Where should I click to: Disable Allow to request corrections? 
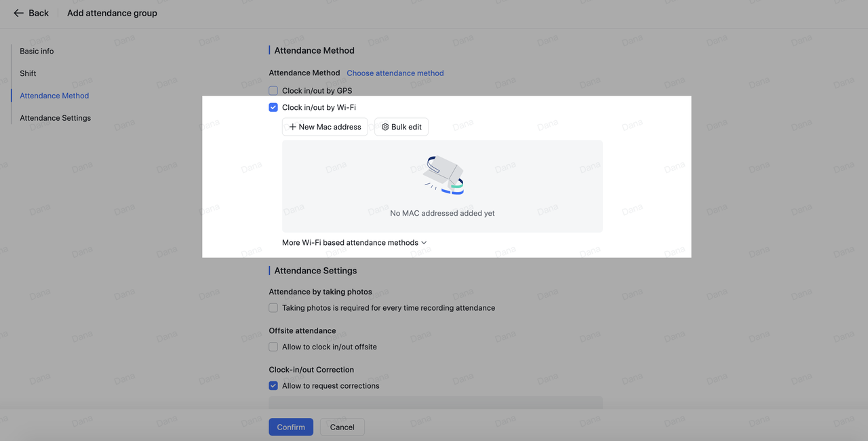[273, 386]
